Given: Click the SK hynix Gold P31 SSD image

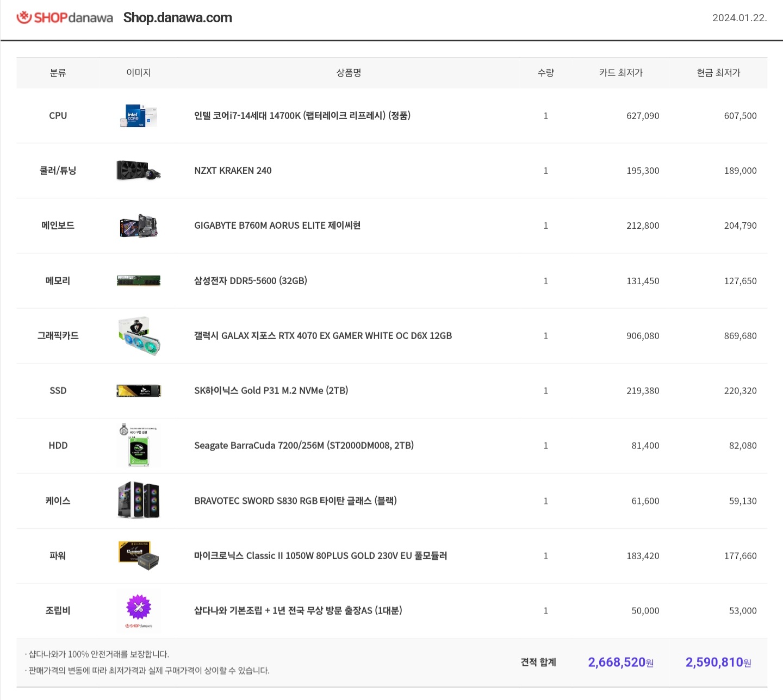Looking at the screenshot, I should pyautogui.click(x=139, y=391).
